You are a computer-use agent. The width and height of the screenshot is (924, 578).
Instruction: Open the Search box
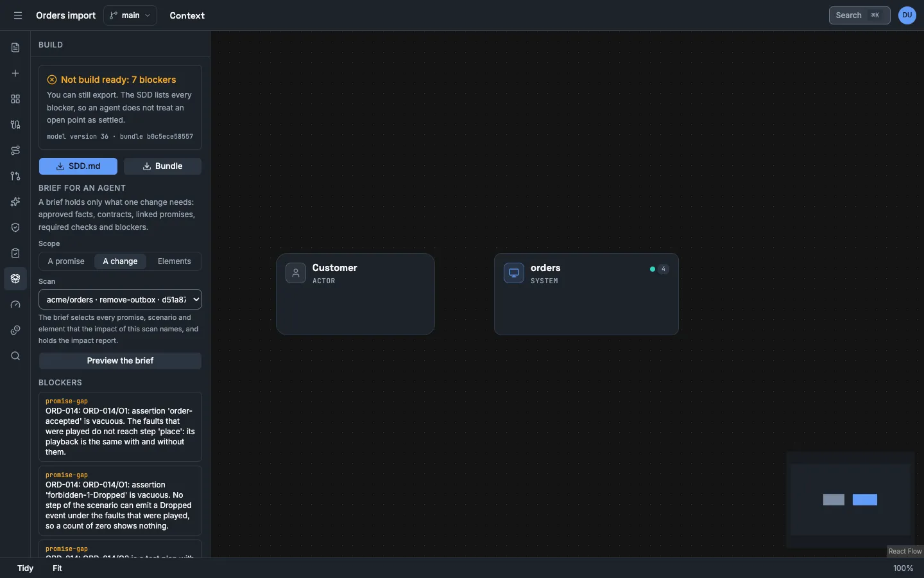tap(859, 15)
